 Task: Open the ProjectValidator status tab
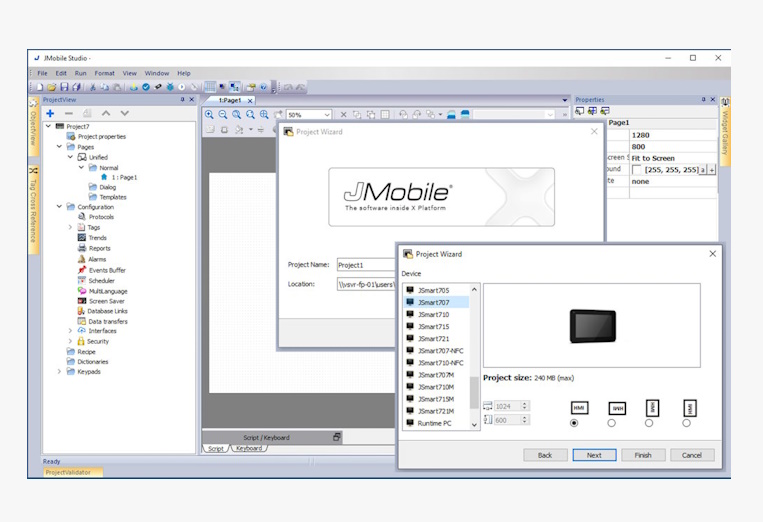tap(73, 472)
